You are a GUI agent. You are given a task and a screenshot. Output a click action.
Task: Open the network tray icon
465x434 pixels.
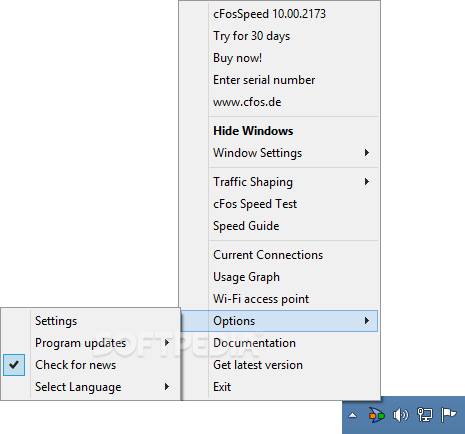(425, 415)
